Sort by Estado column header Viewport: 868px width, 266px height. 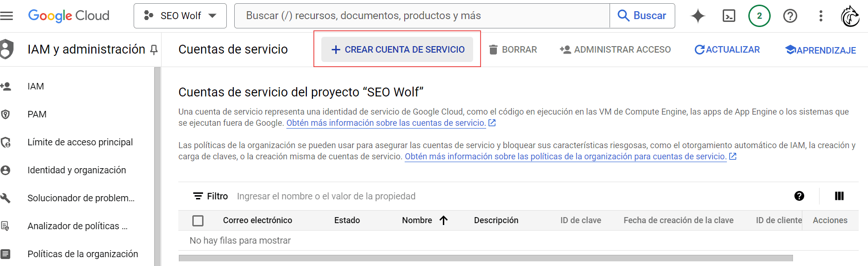347,220
